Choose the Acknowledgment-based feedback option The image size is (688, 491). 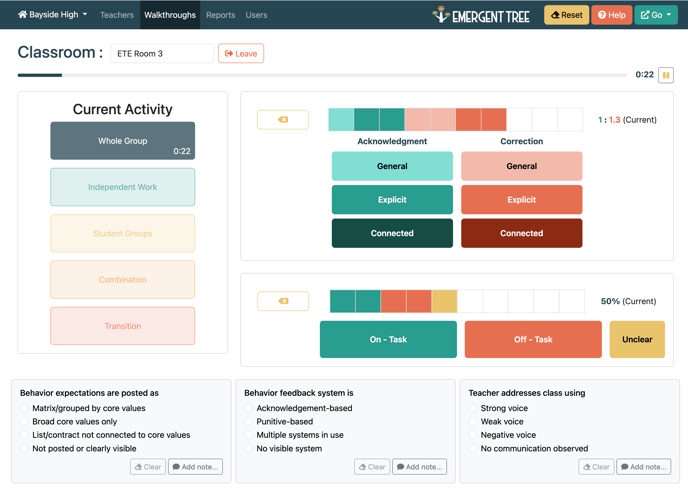pyautogui.click(x=249, y=408)
